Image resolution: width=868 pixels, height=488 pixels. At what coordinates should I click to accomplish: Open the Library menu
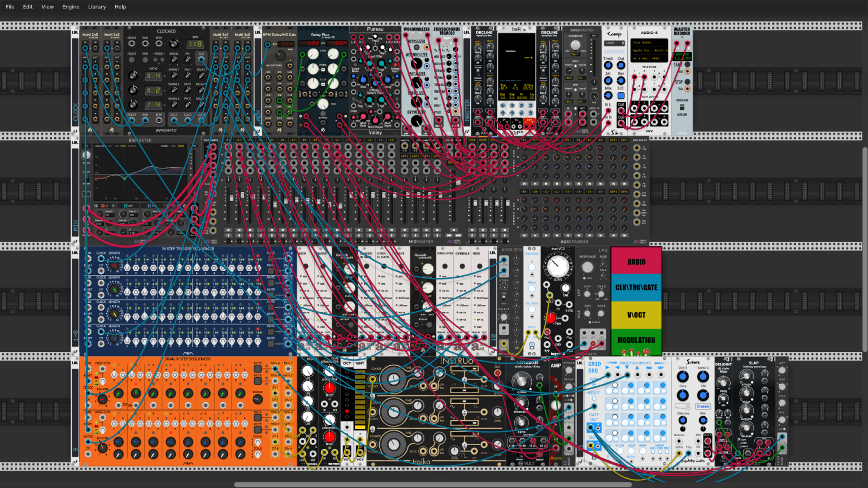pyautogui.click(x=97, y=7)
